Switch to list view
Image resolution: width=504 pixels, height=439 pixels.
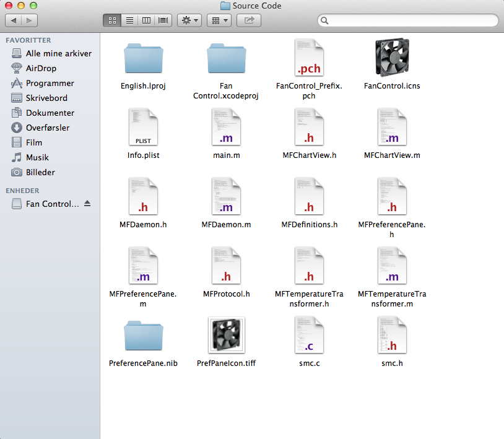coord(129,20)
